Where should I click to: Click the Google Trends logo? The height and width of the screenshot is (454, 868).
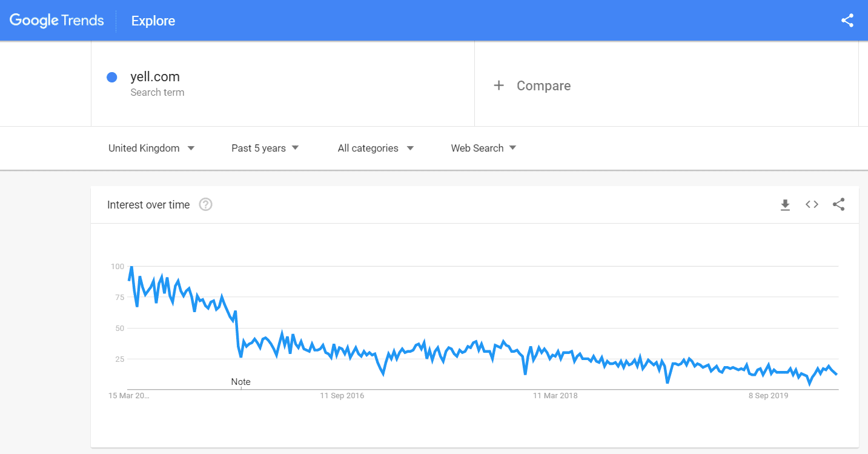coord(57,21)
